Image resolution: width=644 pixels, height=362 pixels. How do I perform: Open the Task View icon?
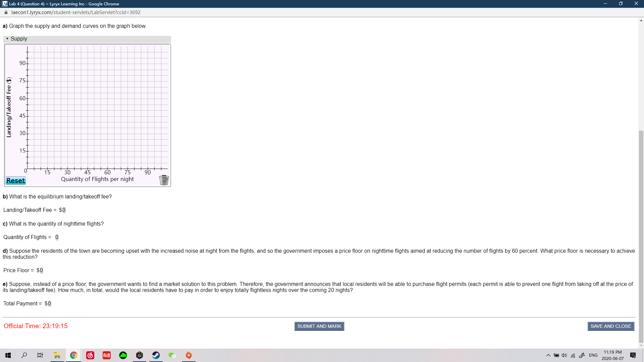click(40, 355)
